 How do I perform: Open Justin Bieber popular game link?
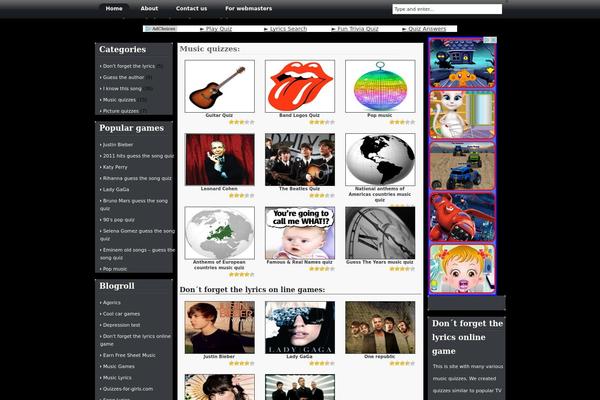pos(118,145)
